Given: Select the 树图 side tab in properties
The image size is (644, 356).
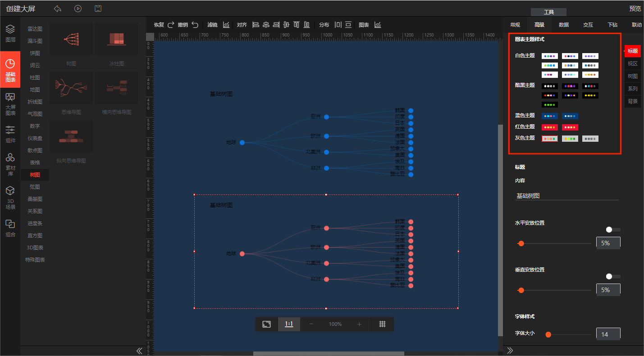Looking at the screenshot, I should pos(633,76).
